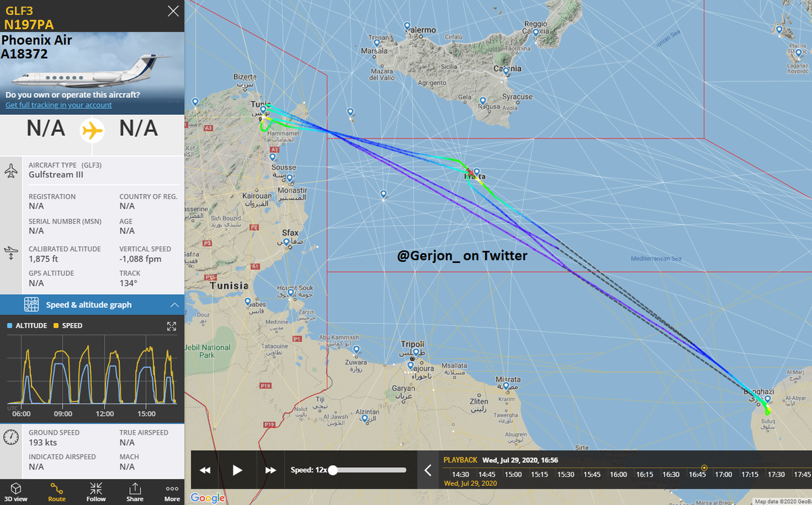Click the Catania airport pin
The image size is (812, 505).
(x=506, y=72)
